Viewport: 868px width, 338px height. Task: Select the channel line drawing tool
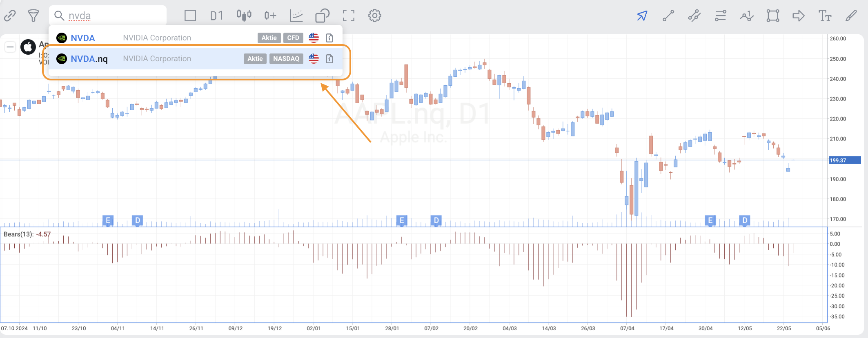click(694, 16)
